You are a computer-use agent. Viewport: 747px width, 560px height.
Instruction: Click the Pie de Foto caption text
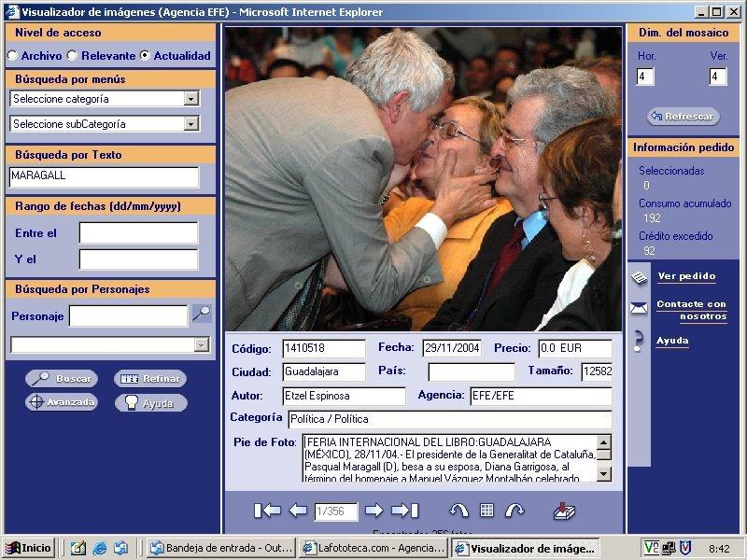point(450,458)
